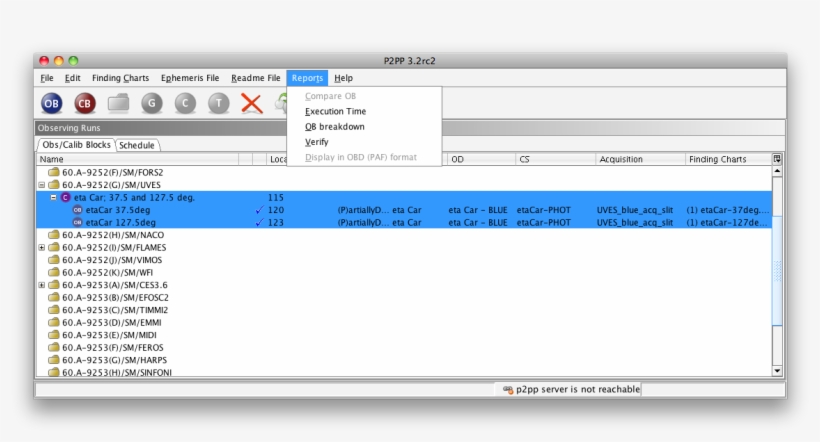820x442 pixels.
Task: Expand the 60.A-9252(I)/SM/FLAMES folder
Action: click(x=42, y=248)
